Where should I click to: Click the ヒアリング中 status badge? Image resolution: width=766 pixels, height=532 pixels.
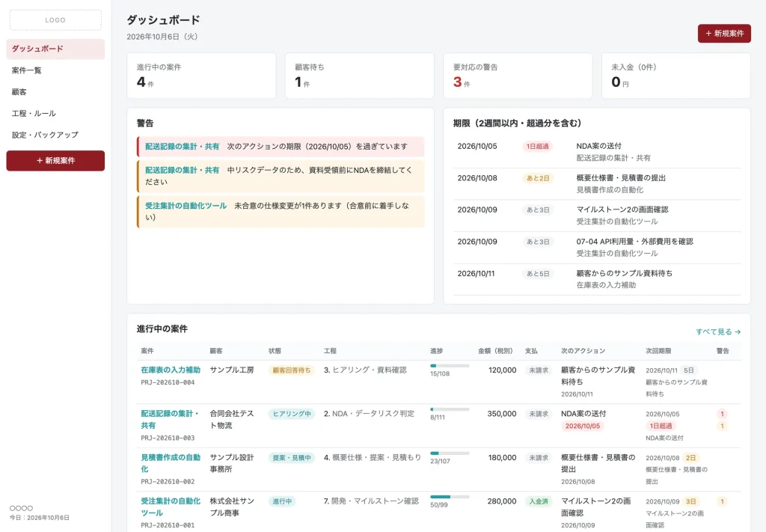click(292, 414)
